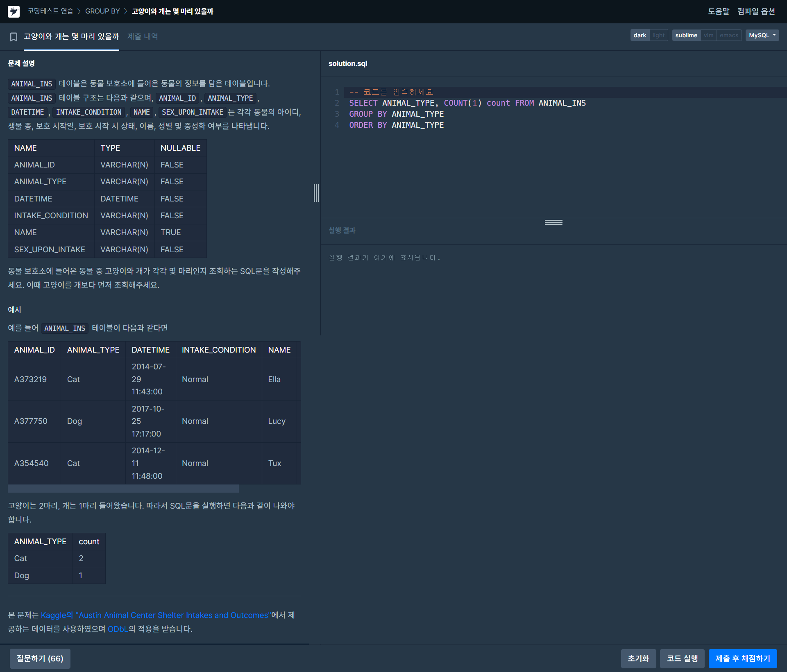Screen dimensions: 787x672
Task: Open 도움말 in top bar
Action: point(718,11)
